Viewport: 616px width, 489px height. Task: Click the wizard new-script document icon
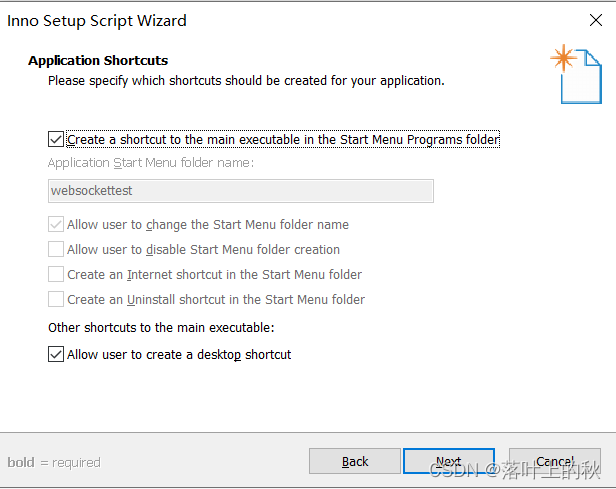point(576,74)
